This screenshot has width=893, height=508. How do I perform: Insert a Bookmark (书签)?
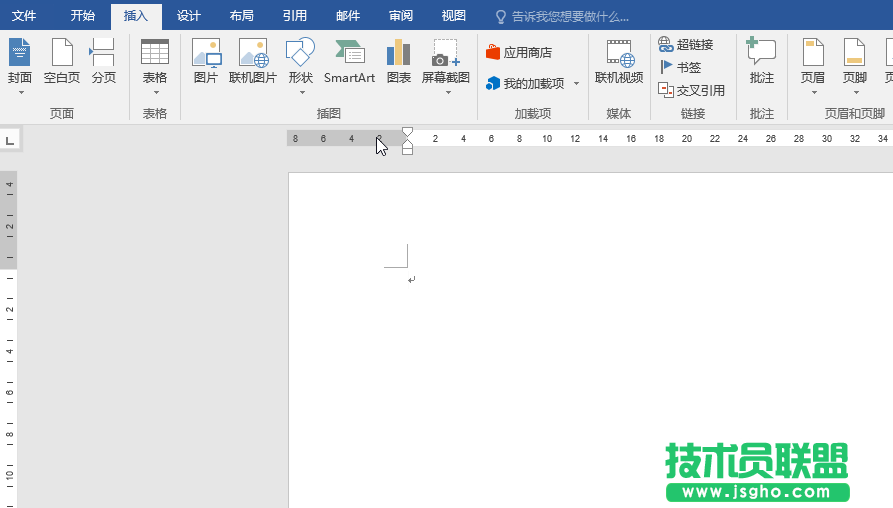pyautogui.click(x=679, y=67)
